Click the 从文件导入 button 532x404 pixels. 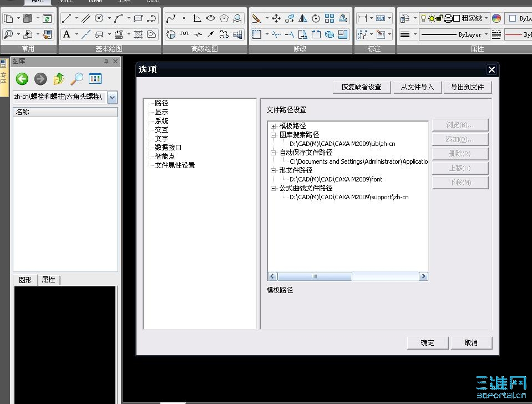[417, 87]
